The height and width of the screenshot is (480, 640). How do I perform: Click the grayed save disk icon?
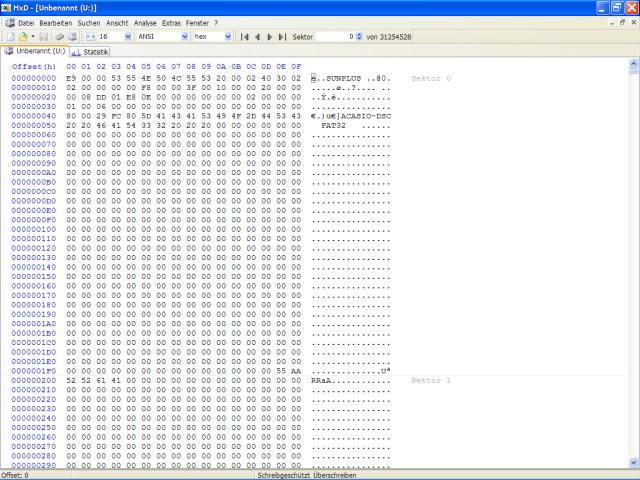(x=44, y=37)
